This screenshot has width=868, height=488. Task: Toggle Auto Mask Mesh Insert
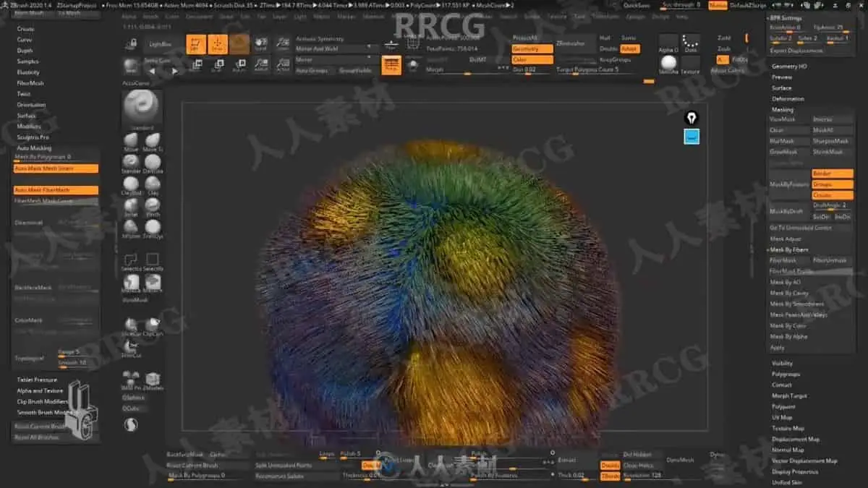point(56,168)
